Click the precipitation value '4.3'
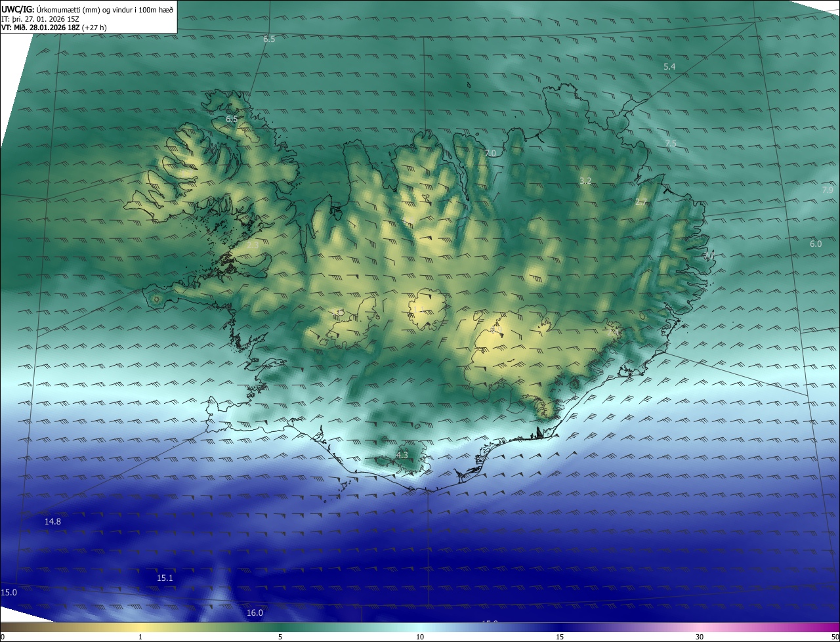 [x=402, y=455]
